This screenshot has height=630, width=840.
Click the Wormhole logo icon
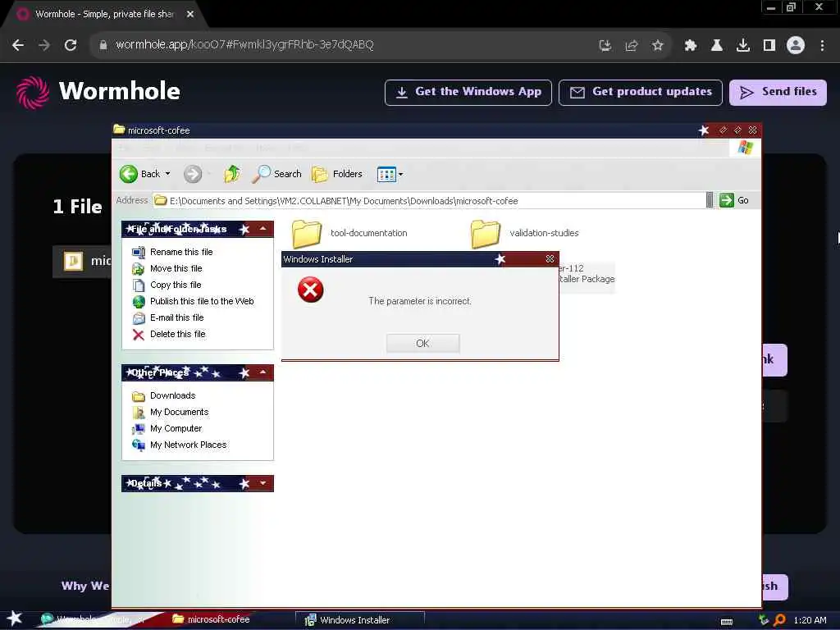tap(33, 92)
